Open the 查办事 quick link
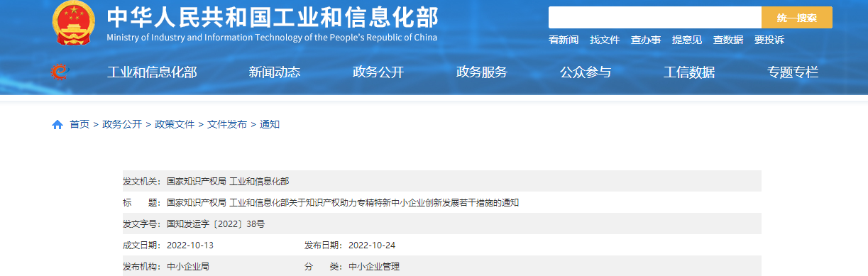 (646, 40)
